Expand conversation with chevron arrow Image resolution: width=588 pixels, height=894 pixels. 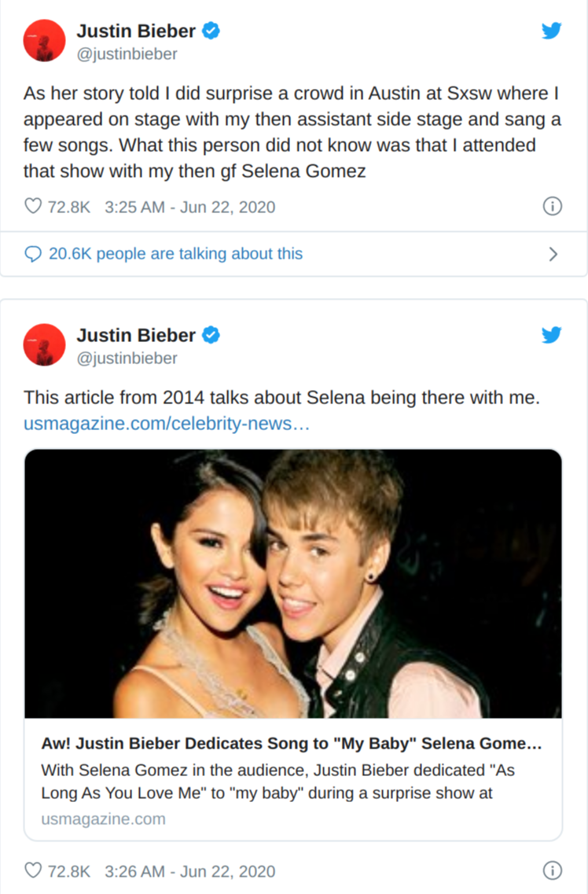coord(553,254)
